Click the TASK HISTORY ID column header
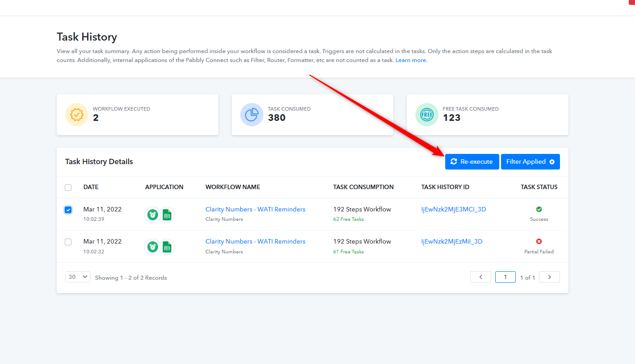The height and width of the screenshot is (364, 635). (x=445, y=187)
